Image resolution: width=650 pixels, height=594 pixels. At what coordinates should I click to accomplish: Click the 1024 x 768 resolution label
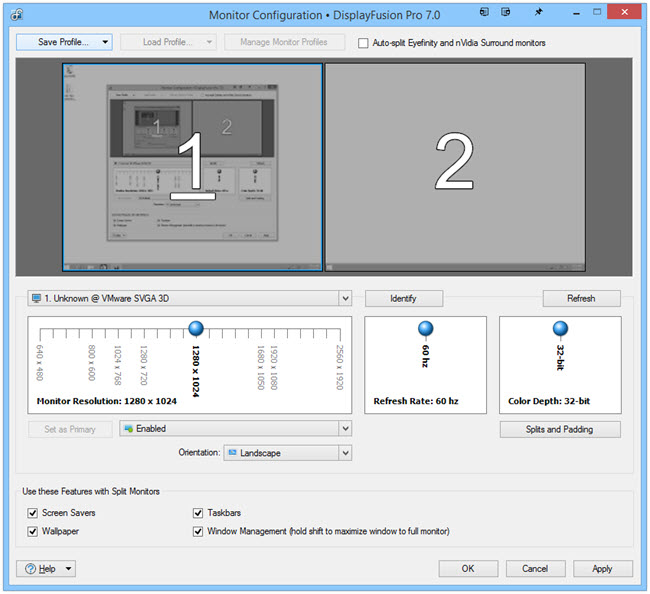(118, 365)
